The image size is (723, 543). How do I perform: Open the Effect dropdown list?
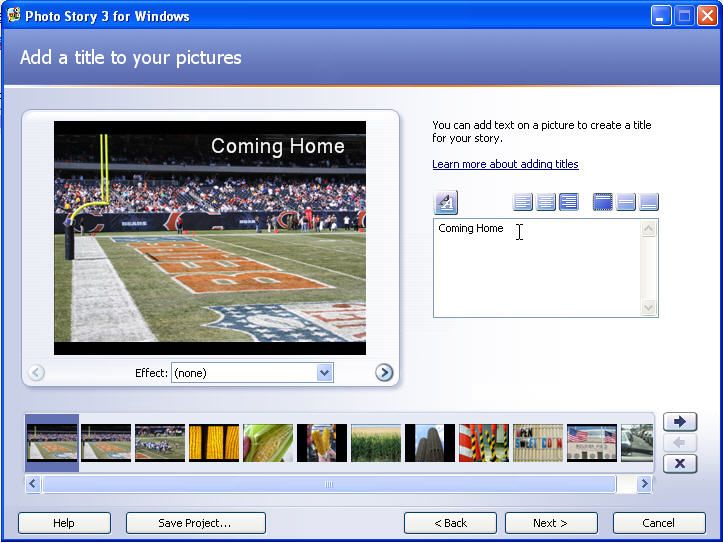(x=324, y=372)
